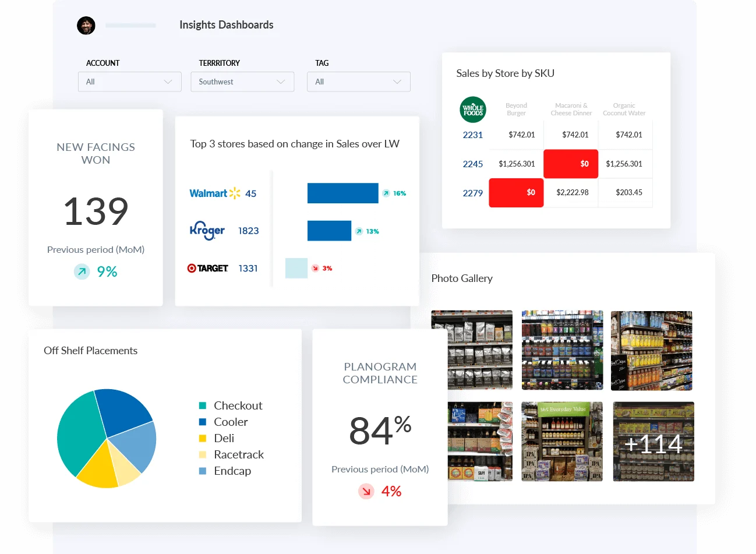This screenshot has width=756, height=554.
Task: Click the red $0 Macaroni cell
Action: coord(570,164)
